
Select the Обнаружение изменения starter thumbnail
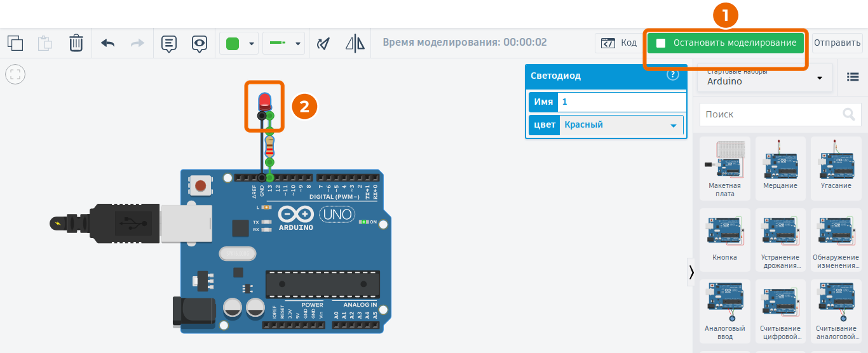click(836, 240)
